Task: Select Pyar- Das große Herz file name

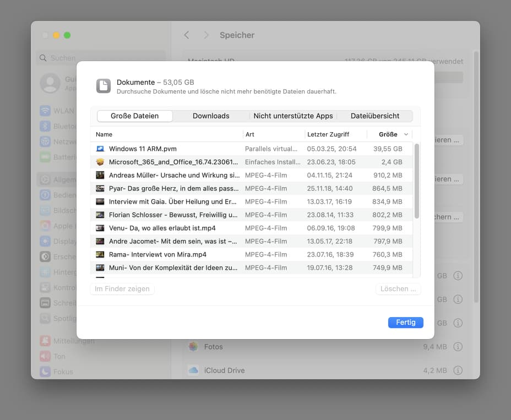Action: tap(173, 188)
